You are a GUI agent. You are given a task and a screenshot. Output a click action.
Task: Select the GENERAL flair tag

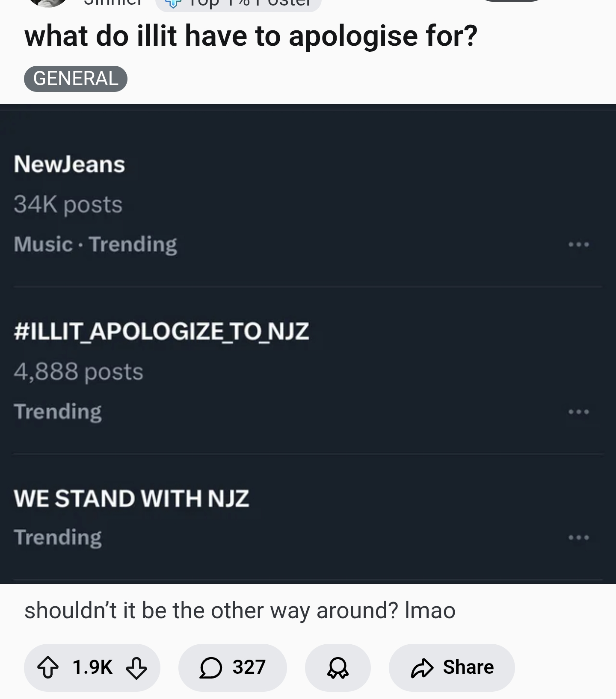76,79
